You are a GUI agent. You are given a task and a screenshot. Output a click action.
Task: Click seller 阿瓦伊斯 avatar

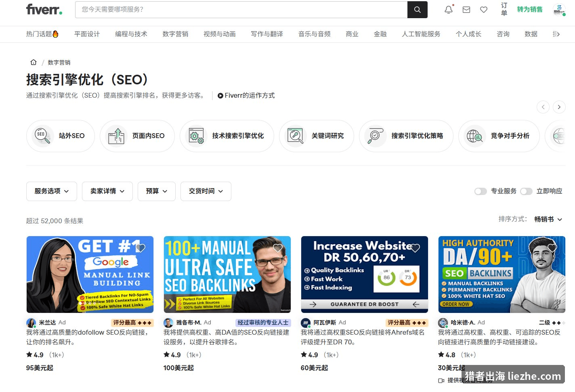306,323
